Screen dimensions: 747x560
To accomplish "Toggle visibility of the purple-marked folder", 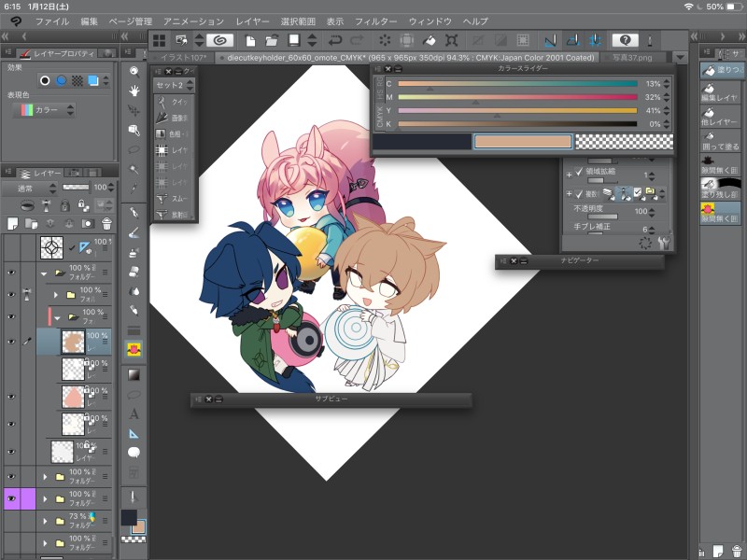I will (x=11, y=498).
